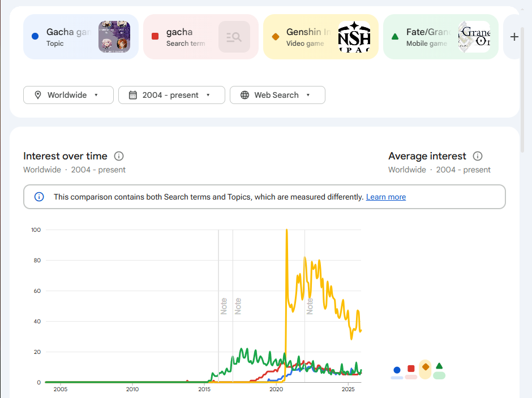Viewport: 532px width, 398px height.
Task: Select the gacha Search term card
Action: 201,37
